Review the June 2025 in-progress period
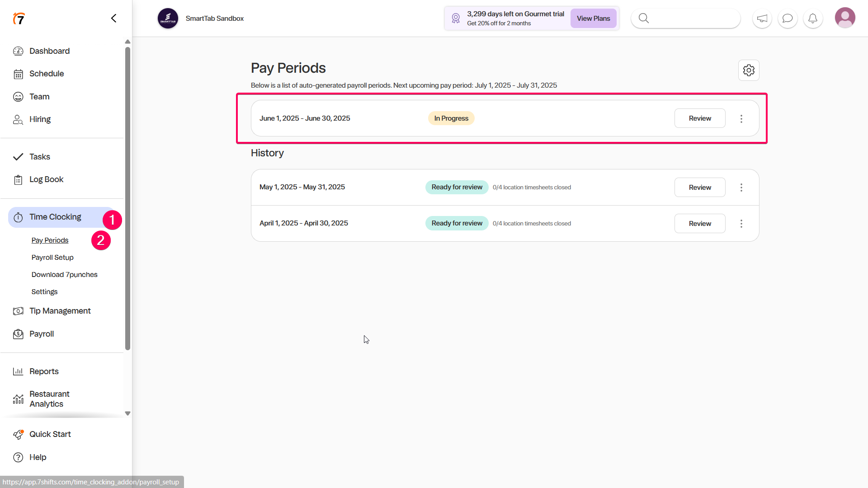 point(699,118)
